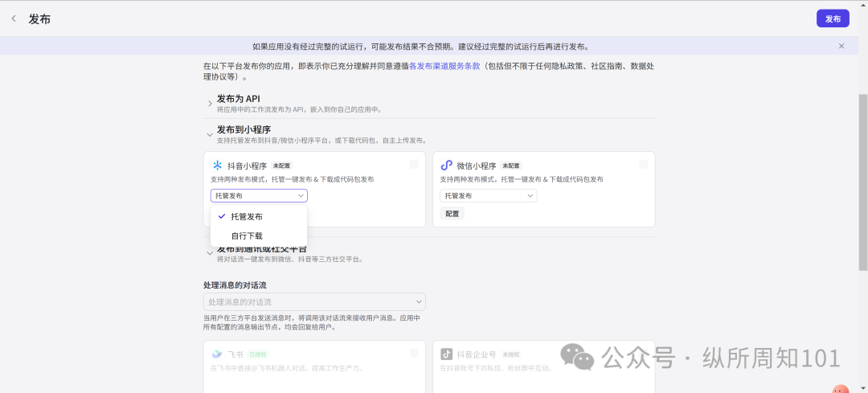Click the 抖音小程序 card title
868x393 pixels.
(x=248, y=166)
